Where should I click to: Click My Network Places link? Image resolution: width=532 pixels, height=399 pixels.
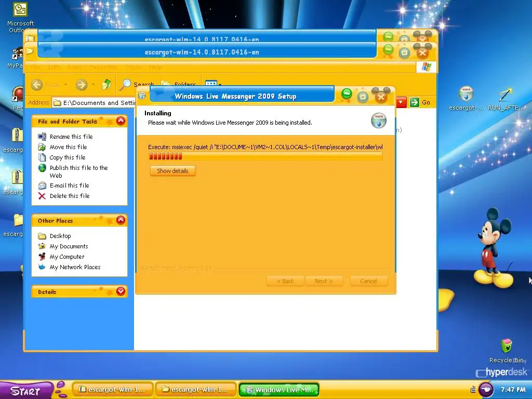tap(75, 267)
